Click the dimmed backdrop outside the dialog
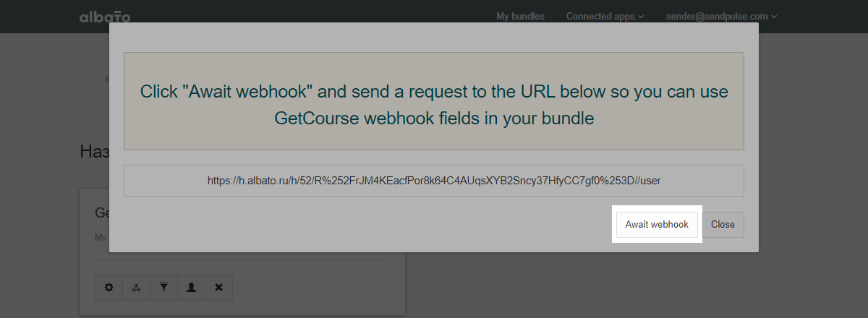Screen dimensions: 868x318 pyautogui.click(x=810, y=181)
